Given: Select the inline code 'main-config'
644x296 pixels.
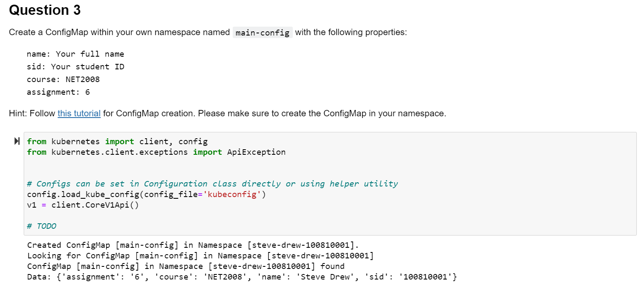Looking at the screenshot, I should (x=262, y=32).
